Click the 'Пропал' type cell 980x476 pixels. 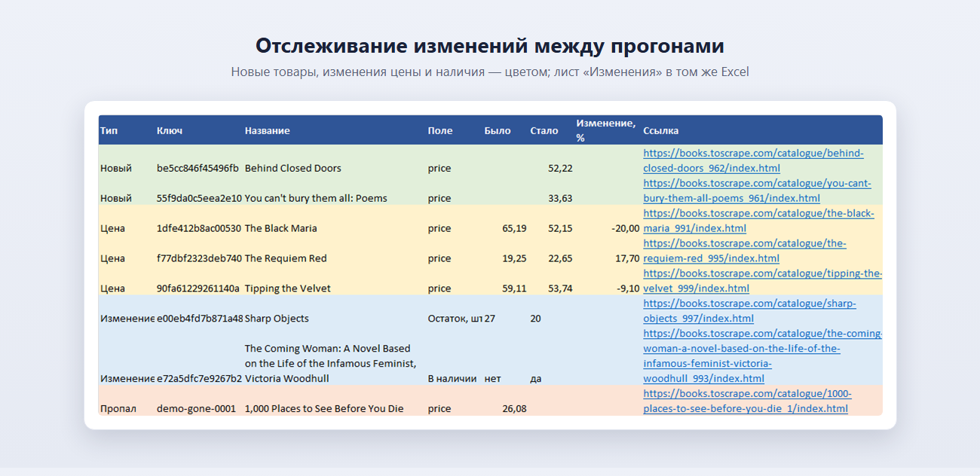[x=118, y=409]
